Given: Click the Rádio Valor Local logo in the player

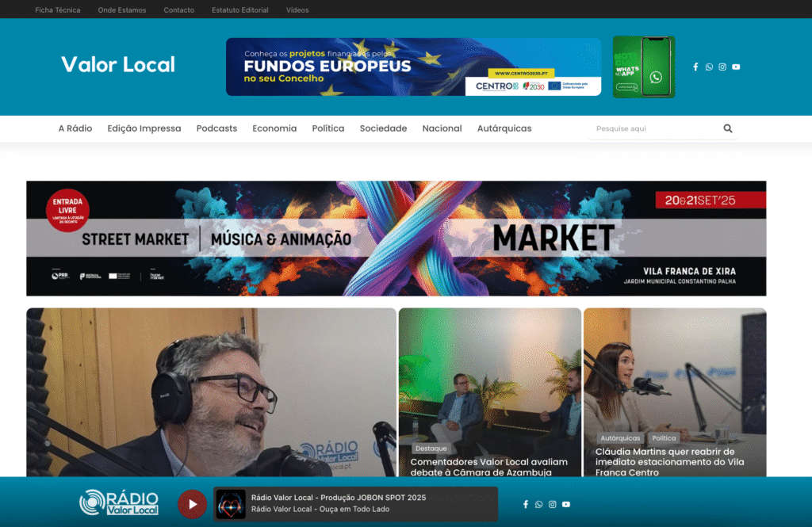Looking at the screenshot, I should pyautogui.click(x=118, y=502).
